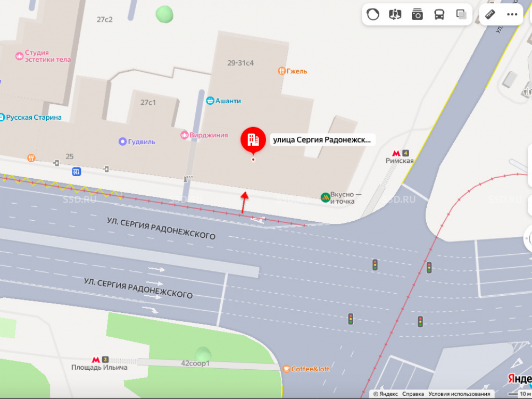532x399 pixels.
Task: Toggle the traffic circle icon in toolbar
Action: coord(373,14)
